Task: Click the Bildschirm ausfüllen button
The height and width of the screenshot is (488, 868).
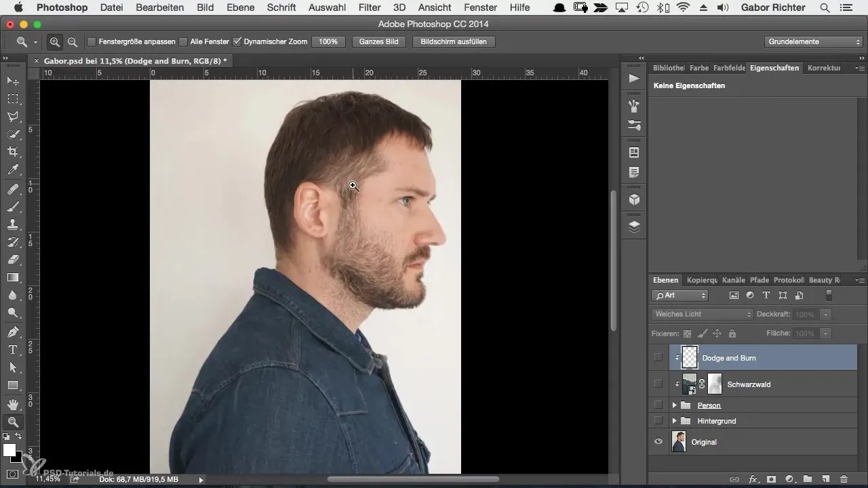Action: point(454,42)
